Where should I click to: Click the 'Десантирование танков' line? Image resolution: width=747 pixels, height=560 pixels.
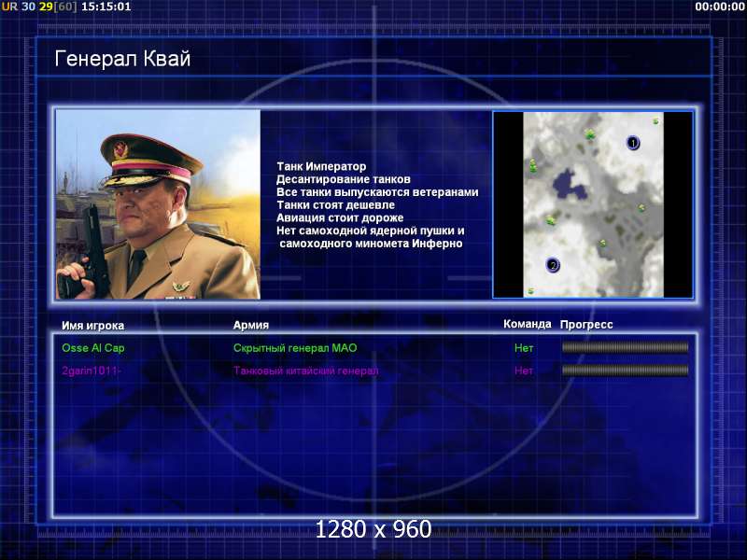(344, 179)
